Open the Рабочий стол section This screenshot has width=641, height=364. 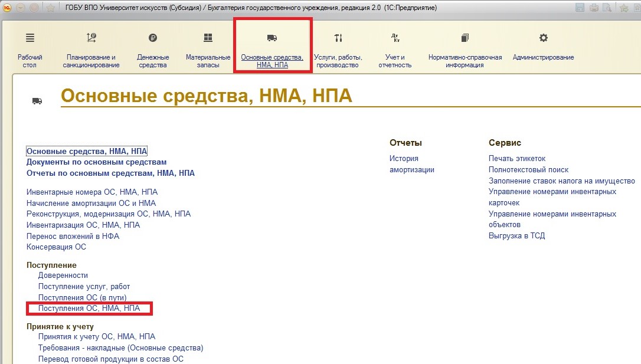[x=30, y=50]
